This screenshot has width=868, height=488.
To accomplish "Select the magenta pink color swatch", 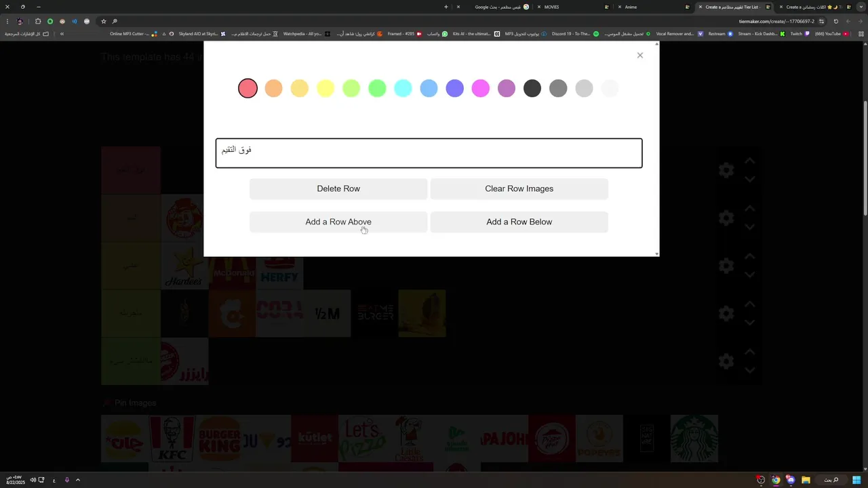I will pos(481,88).
